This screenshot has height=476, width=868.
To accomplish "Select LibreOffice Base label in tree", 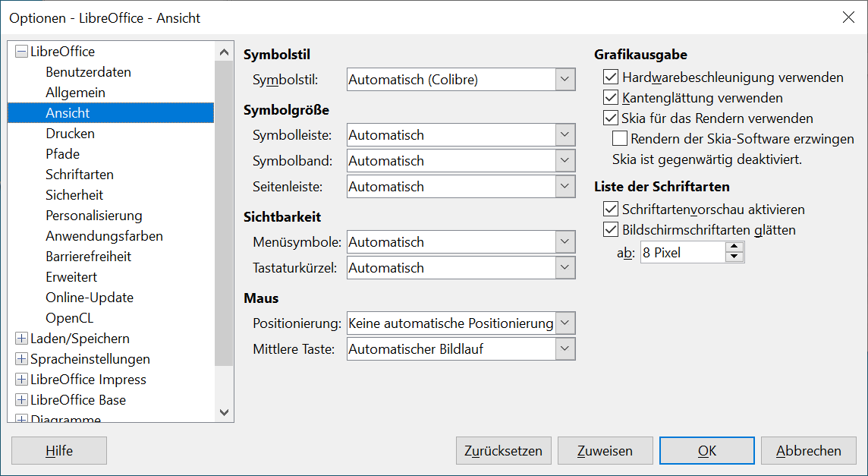I will 78,400.
